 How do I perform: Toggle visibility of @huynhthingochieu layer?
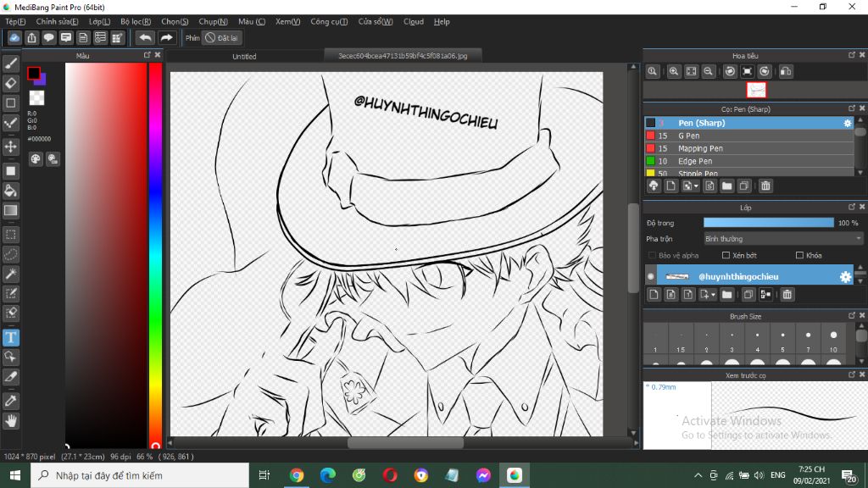651,277
